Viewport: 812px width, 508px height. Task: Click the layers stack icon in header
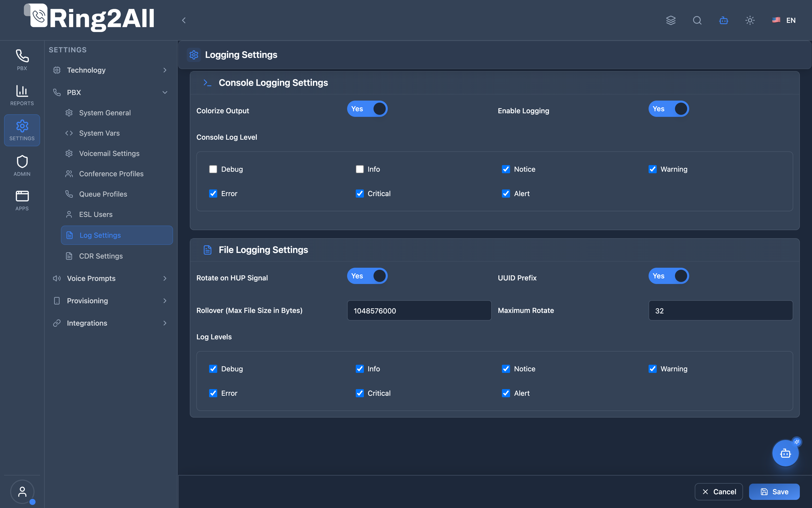point(671,20)
